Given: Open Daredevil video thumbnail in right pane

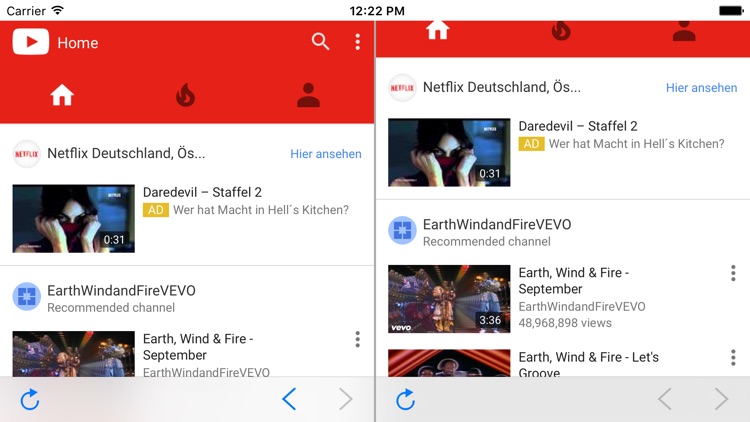Looking at the screenshot, I should point(449,153).
